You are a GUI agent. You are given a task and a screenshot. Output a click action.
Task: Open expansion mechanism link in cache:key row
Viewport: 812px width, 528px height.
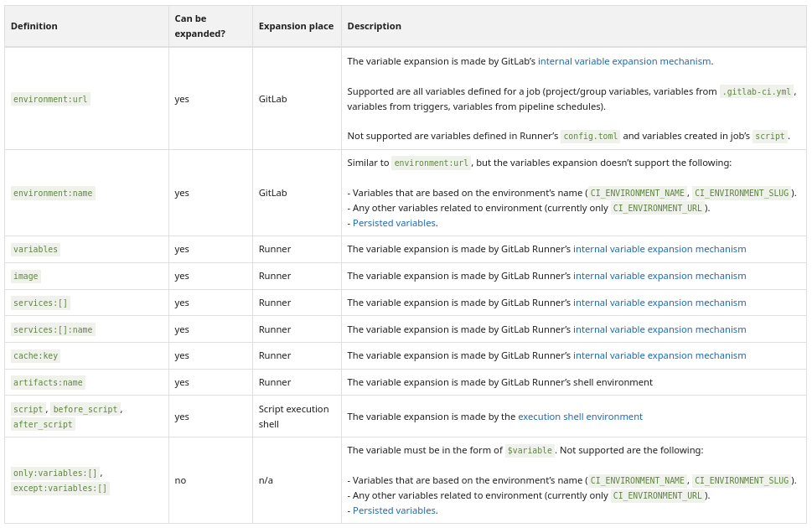point(659,355)
